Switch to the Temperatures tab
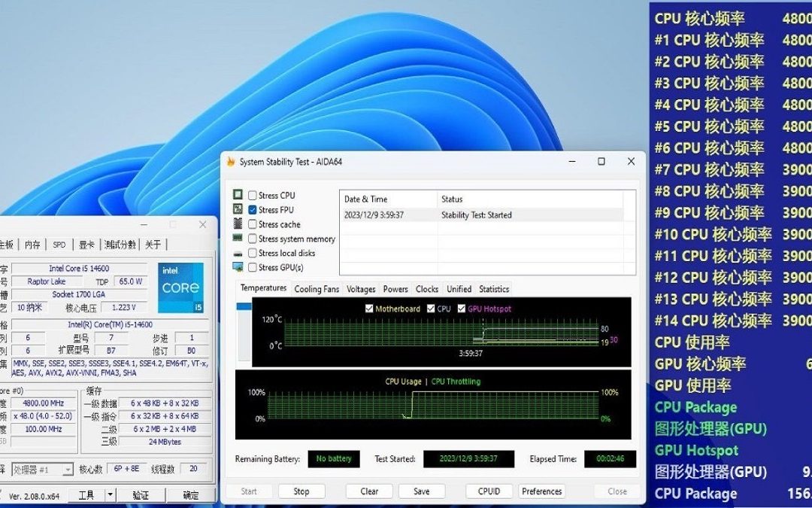Image resolution: width=812 pixels, height=508 pixels. (x=263, y=288)
